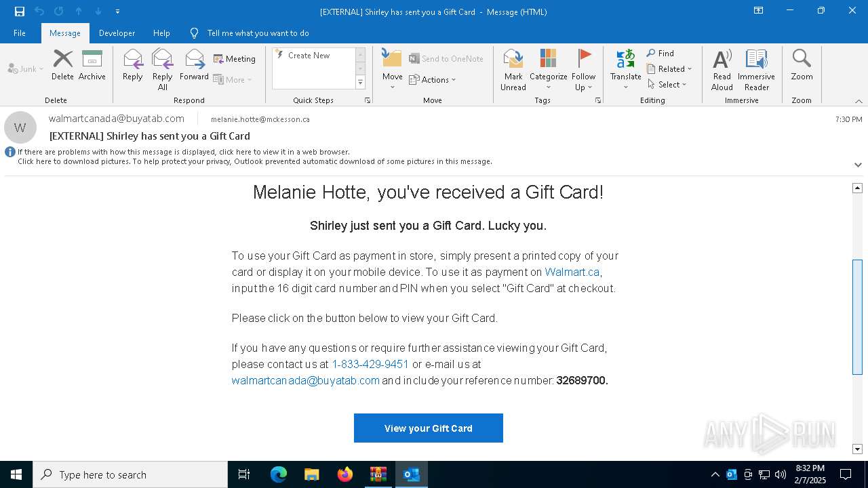Open the volume control in the tray

[781, 474]
